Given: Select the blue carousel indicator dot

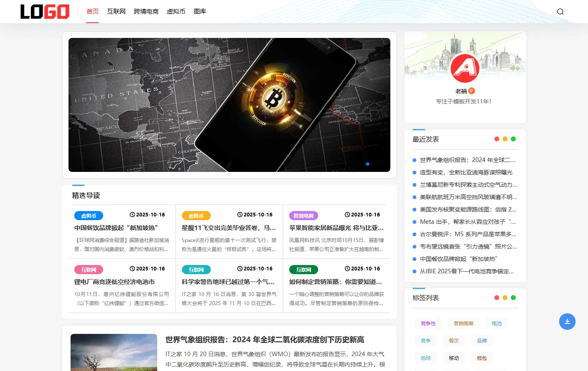Looking at the screenshot, I should tap(368, 164).
